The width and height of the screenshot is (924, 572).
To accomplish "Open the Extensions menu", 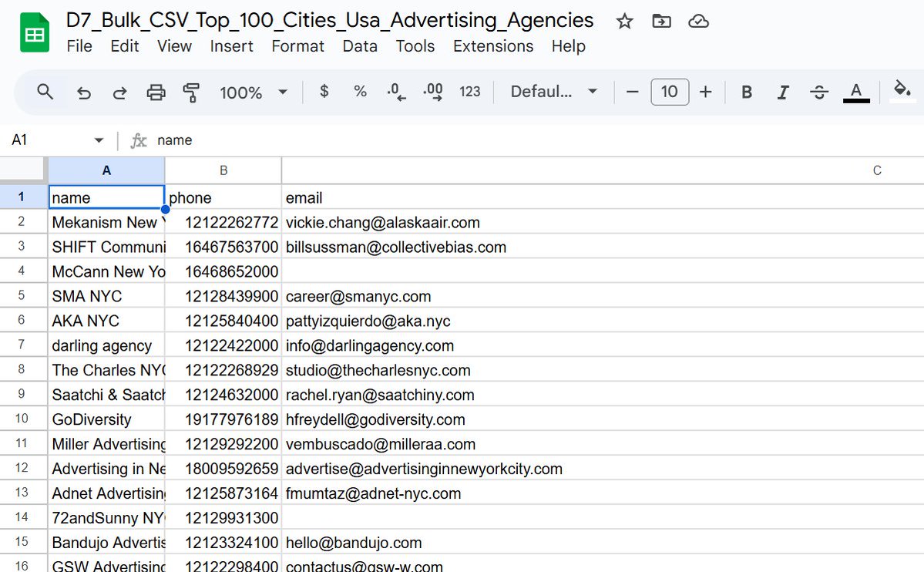I will (493, 46).
